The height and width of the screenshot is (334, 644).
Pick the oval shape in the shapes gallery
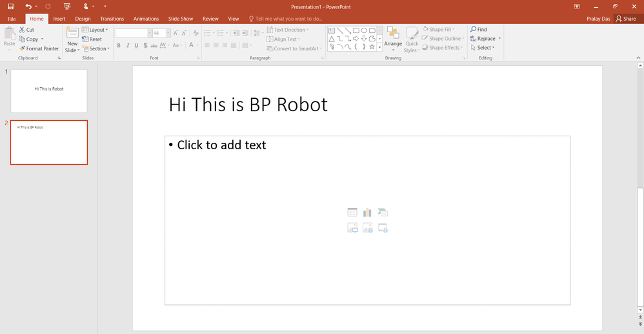tap(364, 30)
